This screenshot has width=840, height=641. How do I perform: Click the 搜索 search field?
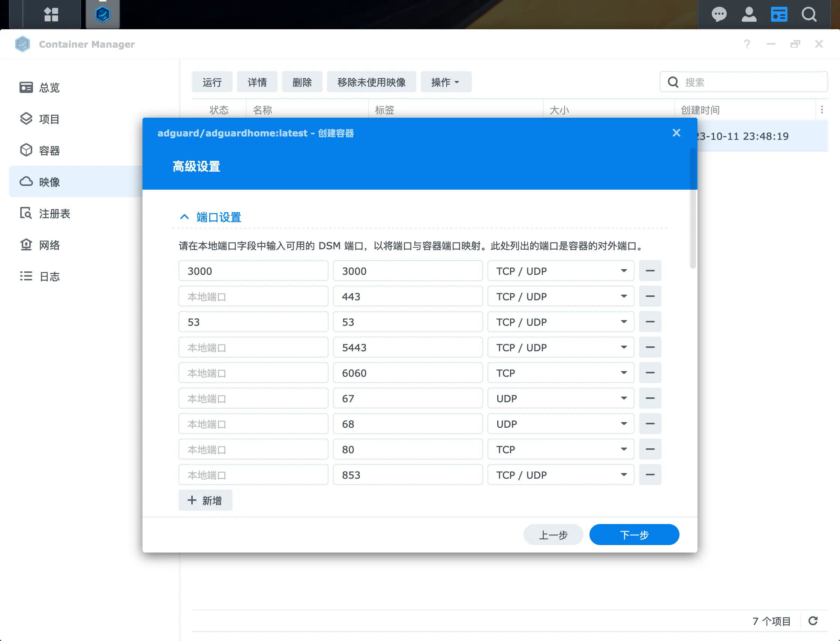coord(744,82)
